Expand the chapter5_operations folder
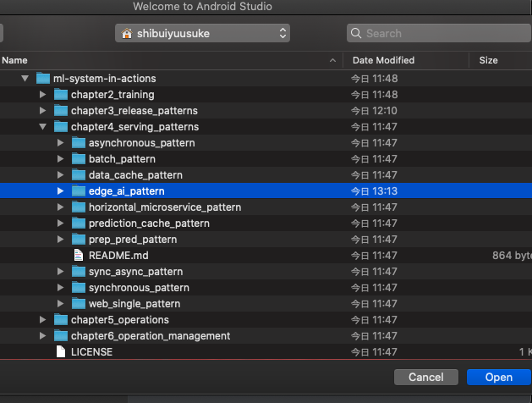Screen dimensions: 532x403 pyautogui.click(x=42, y=320)
